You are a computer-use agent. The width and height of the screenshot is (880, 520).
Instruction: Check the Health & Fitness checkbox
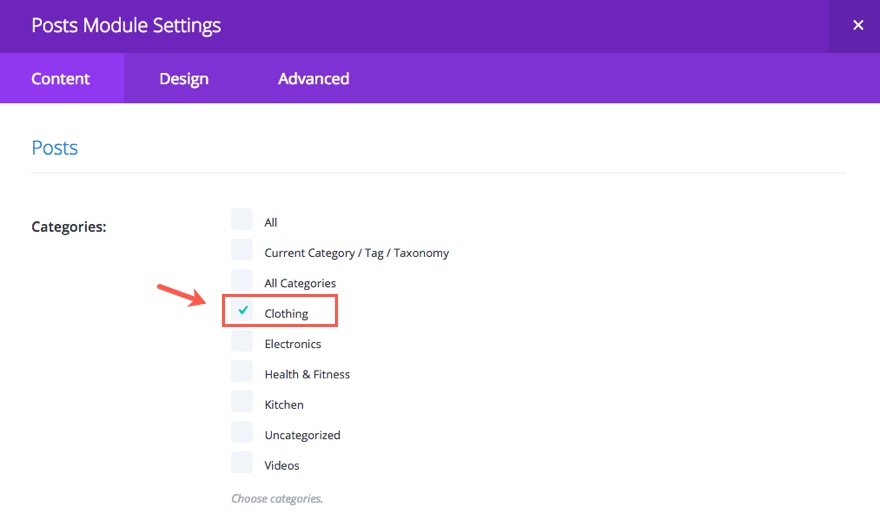[242, 372]
